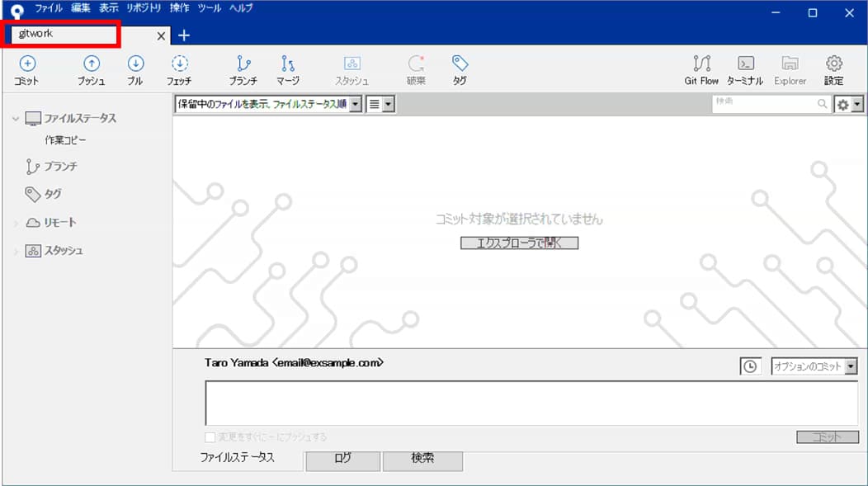Toggle the push changes immediately checkbox

210,437
